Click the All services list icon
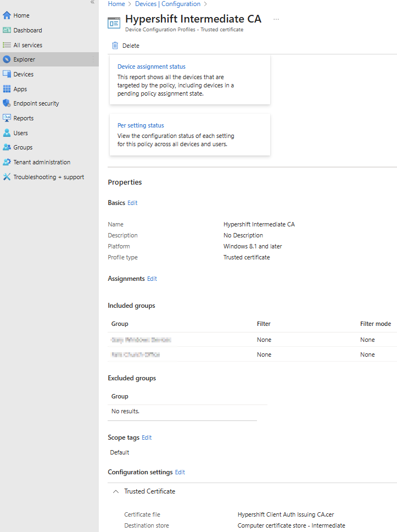The image size is (397, 532). [7, 45]
